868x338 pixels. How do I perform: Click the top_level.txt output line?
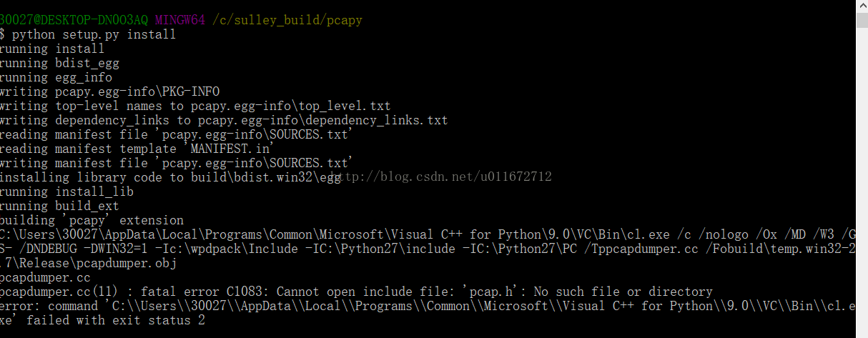pyautogui.click(x=194, y=106)
